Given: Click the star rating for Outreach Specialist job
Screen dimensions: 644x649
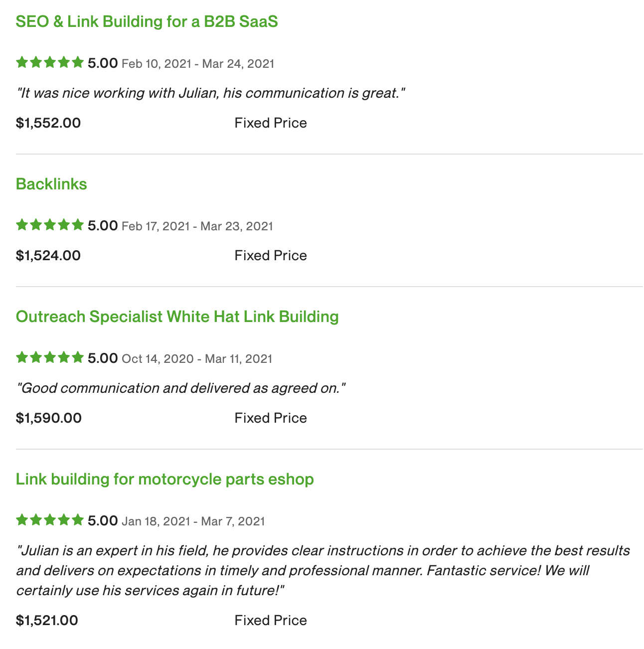Looking at the screenshot, I should coord(50,358).
